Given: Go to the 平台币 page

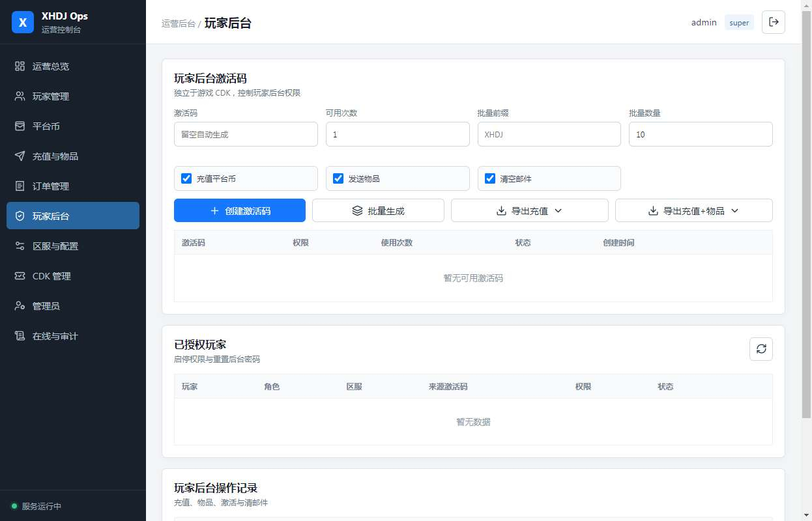Looking at the screenshot, I should tap(73, 126).
